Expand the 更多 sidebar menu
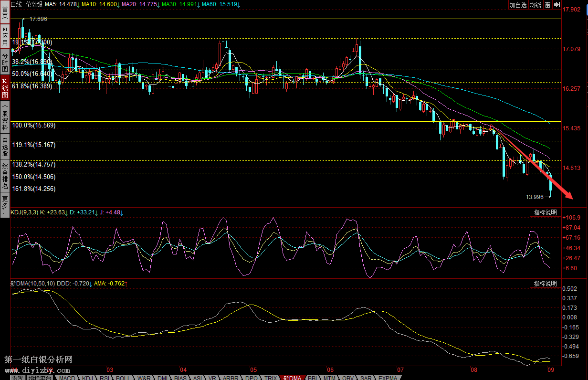 pos(5,202)
